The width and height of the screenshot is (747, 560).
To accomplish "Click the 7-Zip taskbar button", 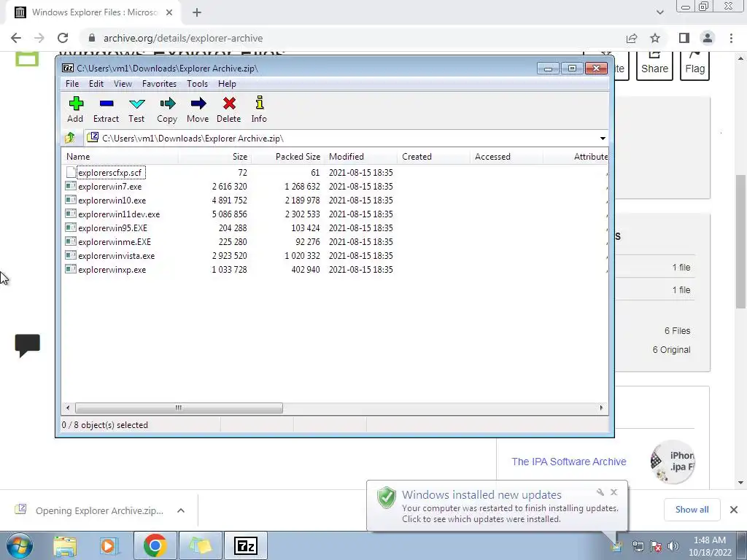I will tap(246, 545).
